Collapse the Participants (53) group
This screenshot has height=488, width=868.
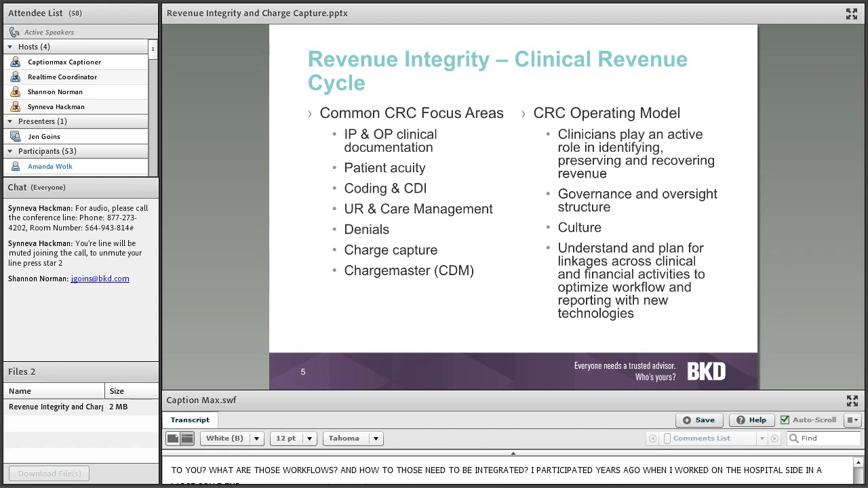[x=9, y=151]
